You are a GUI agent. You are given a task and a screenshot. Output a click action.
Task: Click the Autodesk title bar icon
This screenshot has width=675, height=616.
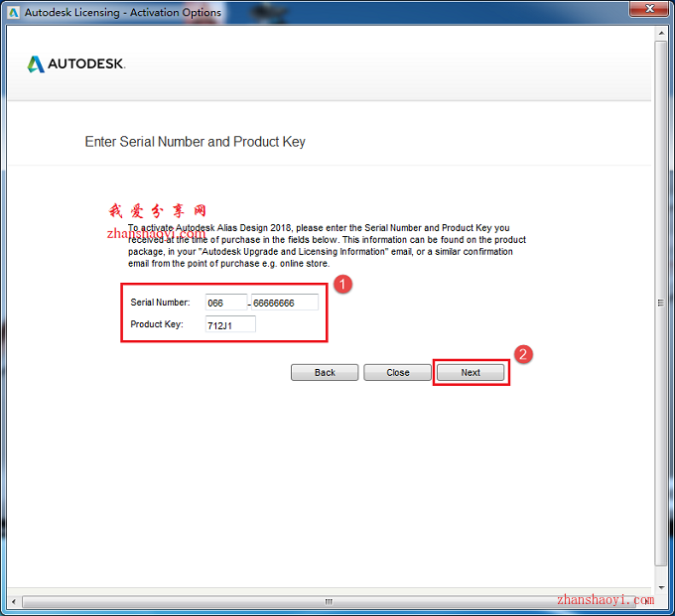[14, 13]
